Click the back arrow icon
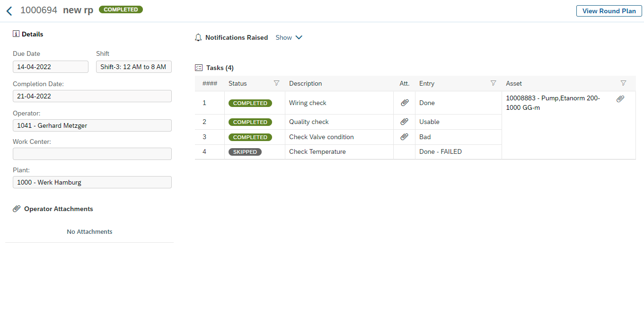 9,11
